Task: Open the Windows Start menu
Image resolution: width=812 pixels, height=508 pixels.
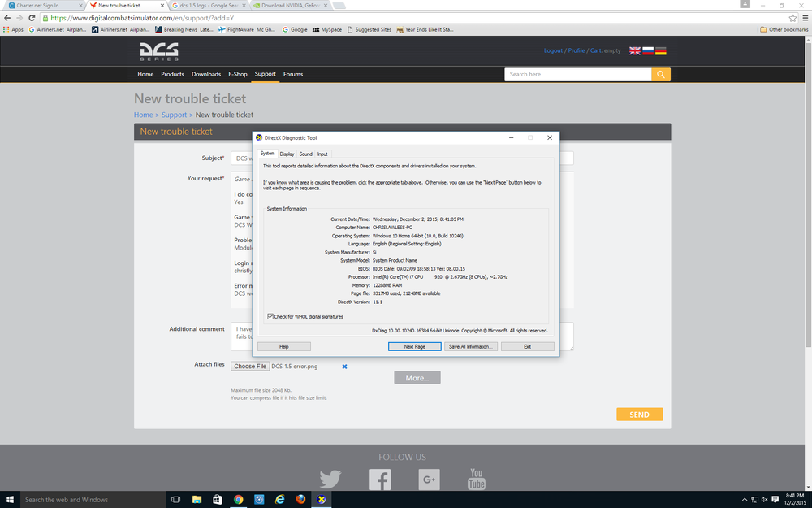Action: click(x=10, y=500)
